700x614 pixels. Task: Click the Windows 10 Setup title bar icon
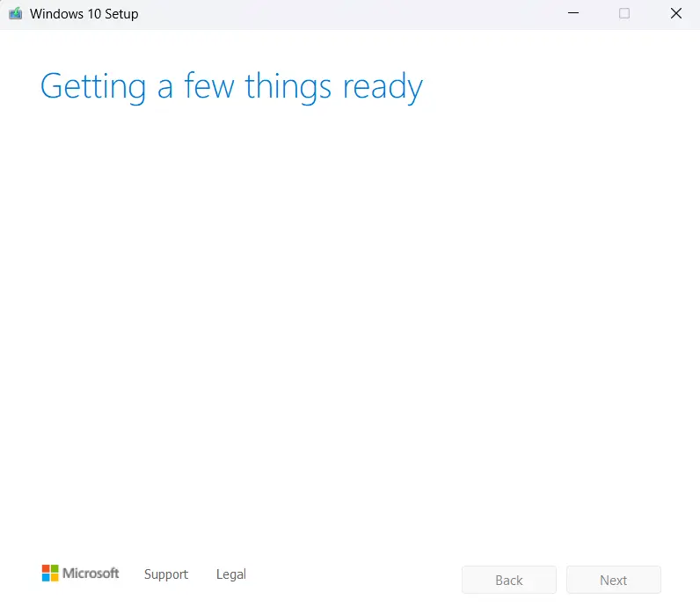(x=16, y=13)
